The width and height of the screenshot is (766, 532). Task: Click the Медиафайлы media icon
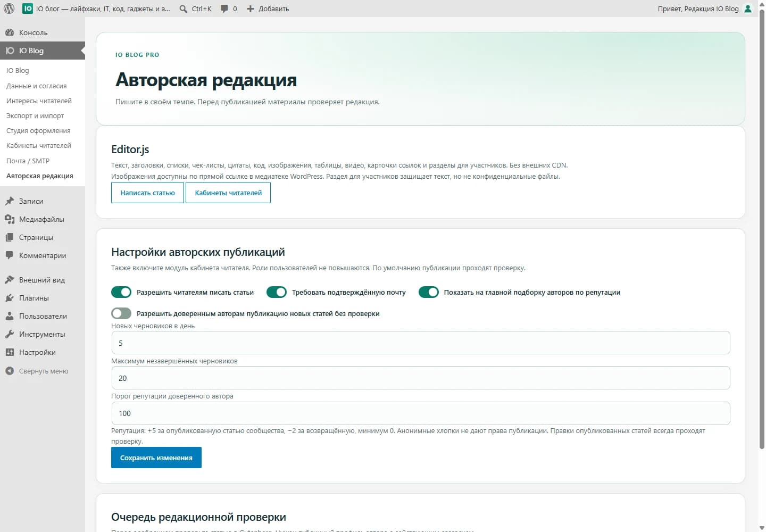point(10,219)
